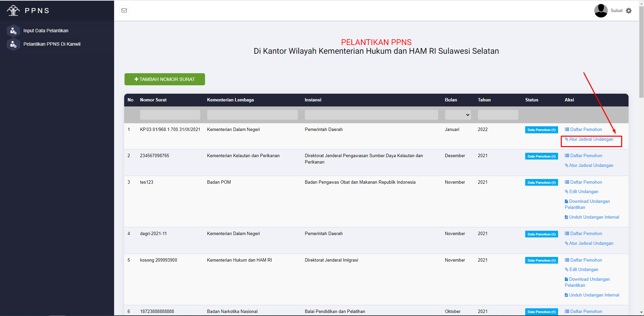Image resolution: width=644 pixels, height=316 pixels.
Task: Click Atur Jadwal Undangan for KP.03.01 row
Action: [x=589, y=139]
